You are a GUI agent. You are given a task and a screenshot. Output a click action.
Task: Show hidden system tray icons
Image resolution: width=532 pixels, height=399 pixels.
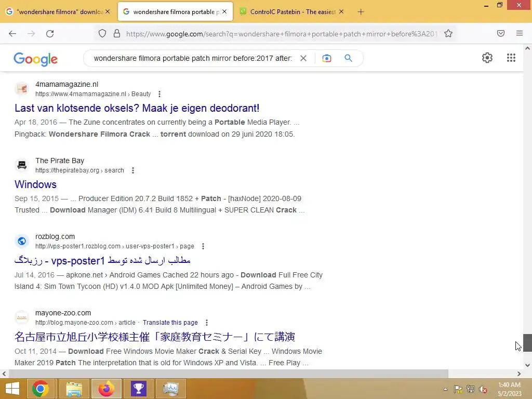[x=445, y=389]
